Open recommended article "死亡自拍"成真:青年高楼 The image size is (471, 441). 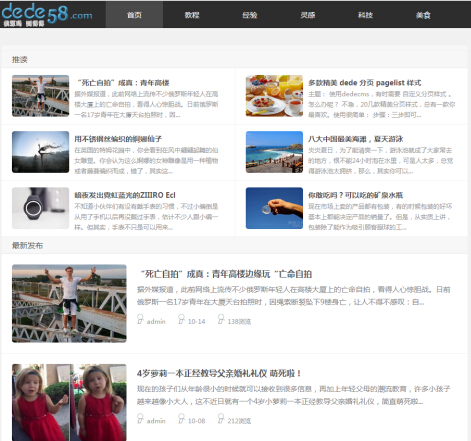pos(123,83)
